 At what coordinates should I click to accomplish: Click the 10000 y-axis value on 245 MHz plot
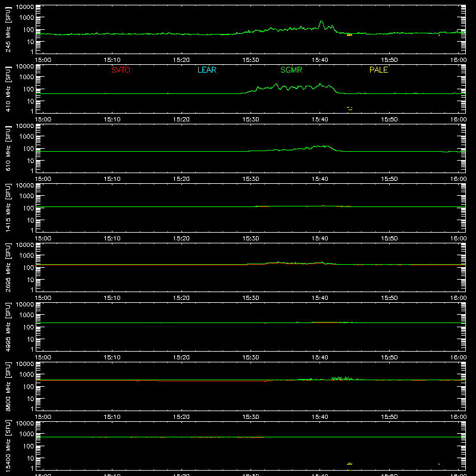click(25, 7)
